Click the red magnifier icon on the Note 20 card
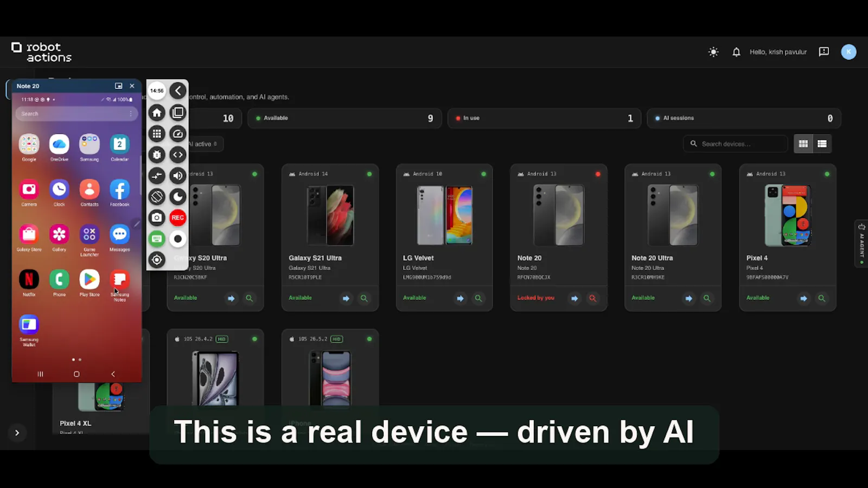868x488 pixels. click(x=593, y=298)
